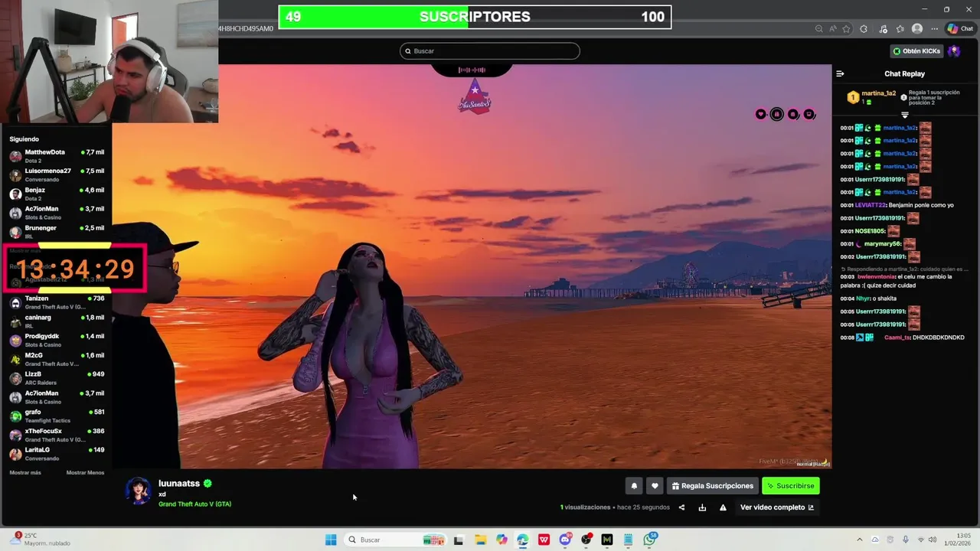This screenshot has height=551, width=980.
Task: Click Regala Suscripciones button
Action: pyautogui.click(x=713, y=486)
